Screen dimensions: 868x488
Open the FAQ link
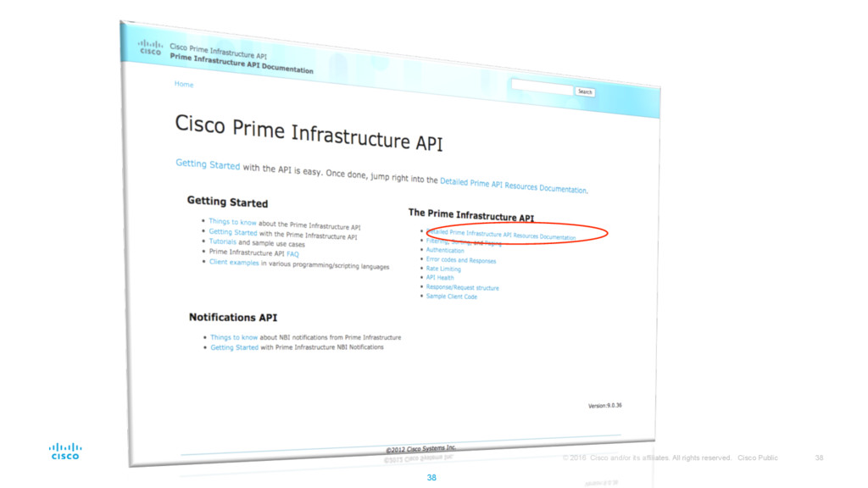pyautogui.click(x=292, y=254)
